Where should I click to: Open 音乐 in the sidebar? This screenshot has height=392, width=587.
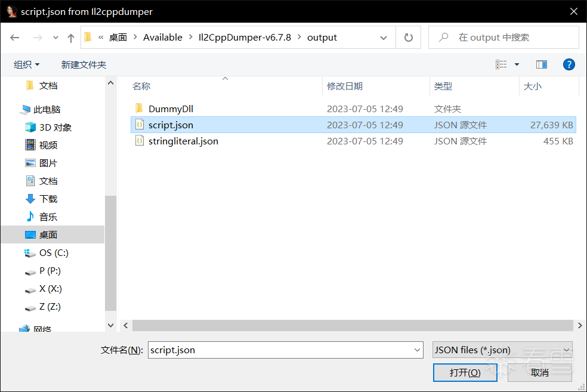click(48, 217)
